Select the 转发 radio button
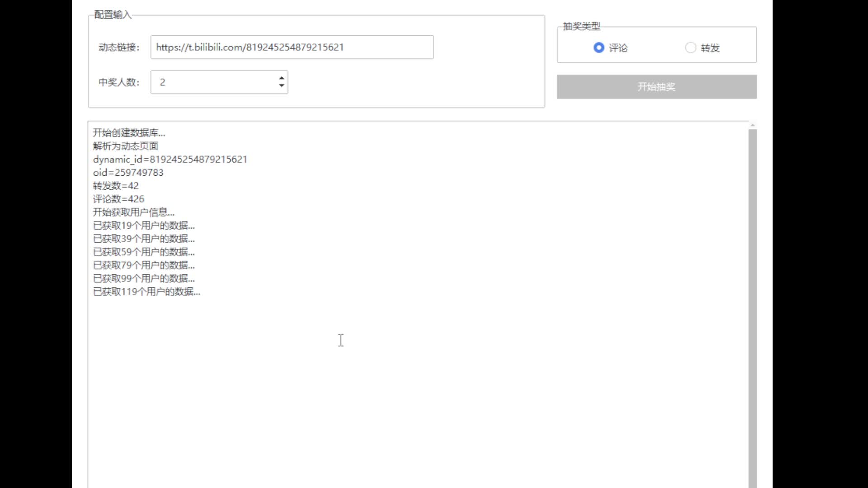This screenshot has width=868, height=488. (x=690, y=47)
